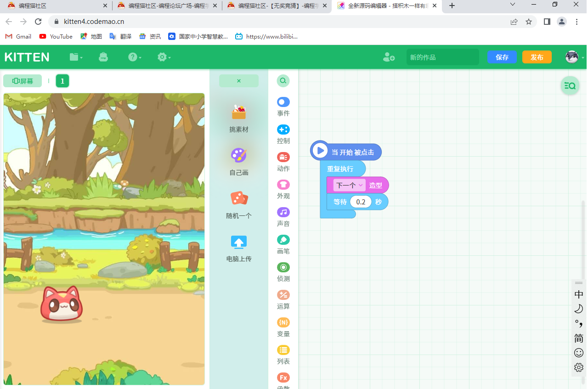
Task: Click the workspace search button at top right
Action: click(x=570, y=85)
